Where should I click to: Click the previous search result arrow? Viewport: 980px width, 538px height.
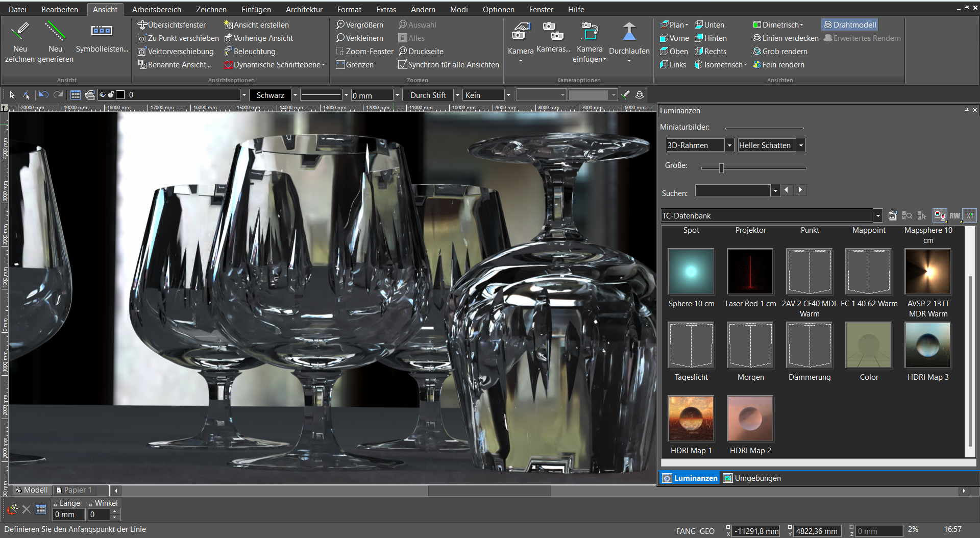pos(787,190)
